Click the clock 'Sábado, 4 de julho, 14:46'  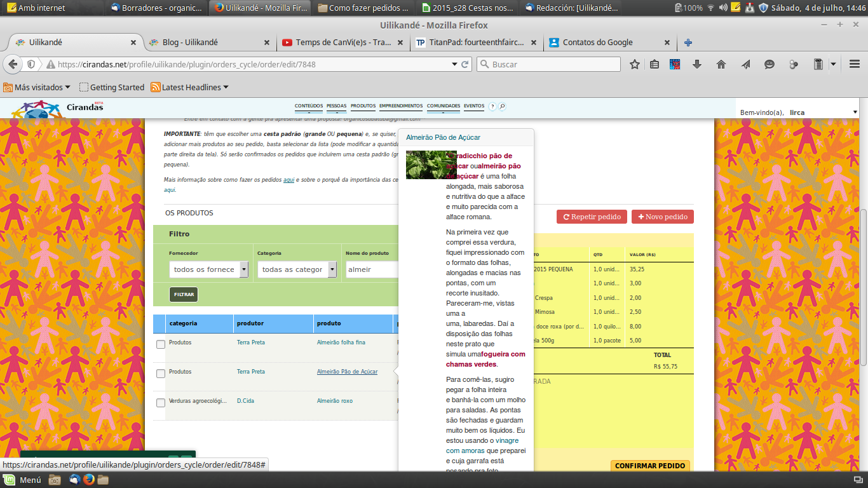(x=818, y=8)
